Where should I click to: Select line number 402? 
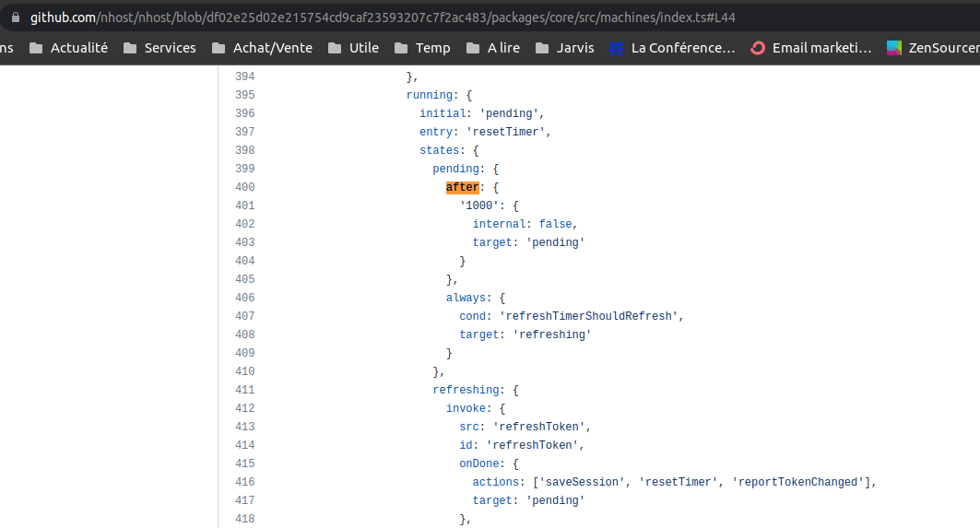click(245, 224)
